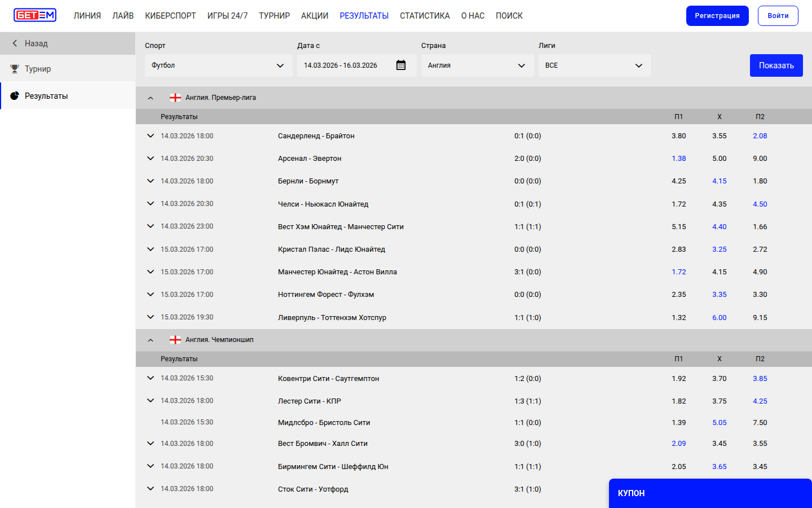Click the BETEM logo
The image size is (812, 508).
35,15
